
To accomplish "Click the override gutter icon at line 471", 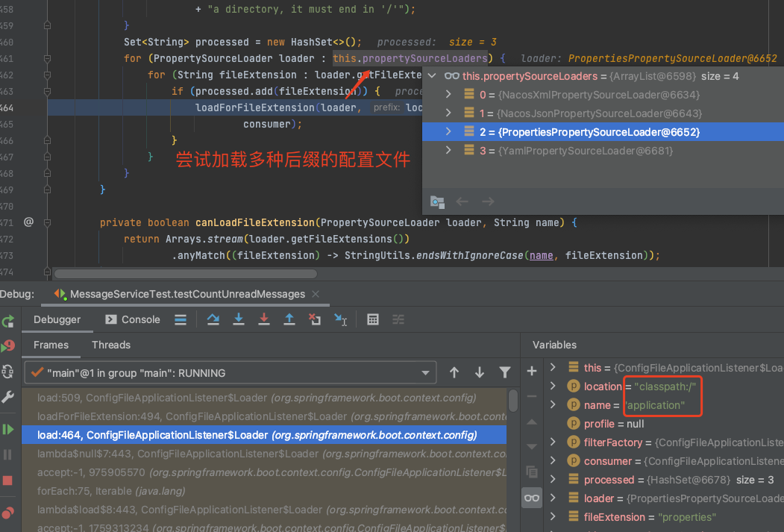I will [28, 222].
